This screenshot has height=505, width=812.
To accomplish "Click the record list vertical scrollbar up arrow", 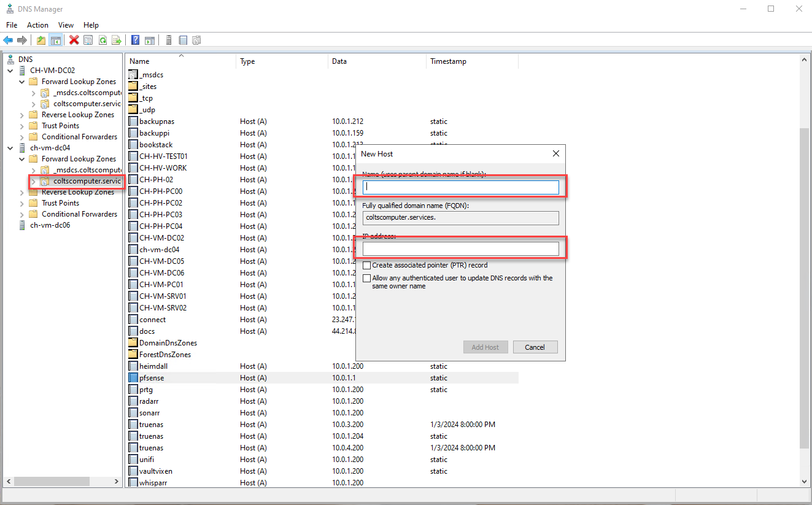I will [x=805, y=60].
